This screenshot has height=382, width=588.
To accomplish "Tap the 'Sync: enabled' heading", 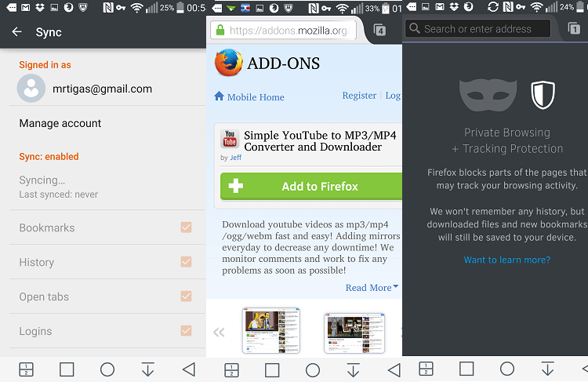I will click(x=49, y=156).
